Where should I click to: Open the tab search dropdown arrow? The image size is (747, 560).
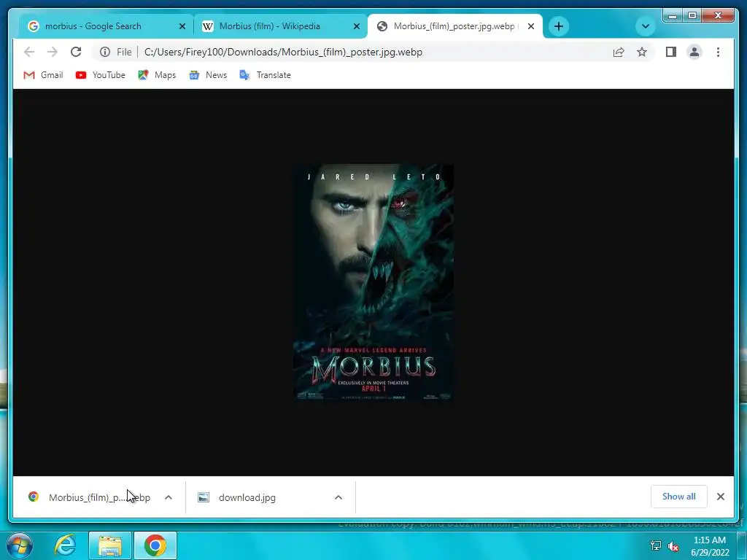click(x=646, y=26)
